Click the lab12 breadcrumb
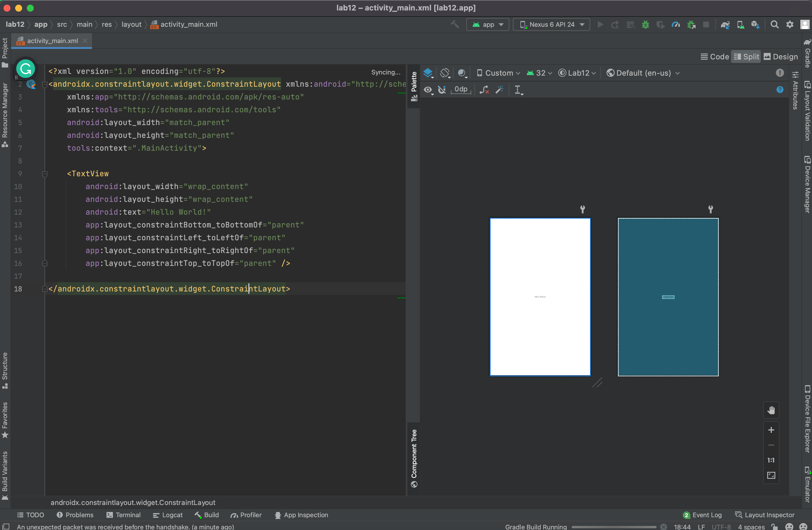The height and width of the screenshot is (530, 812). 15,24
